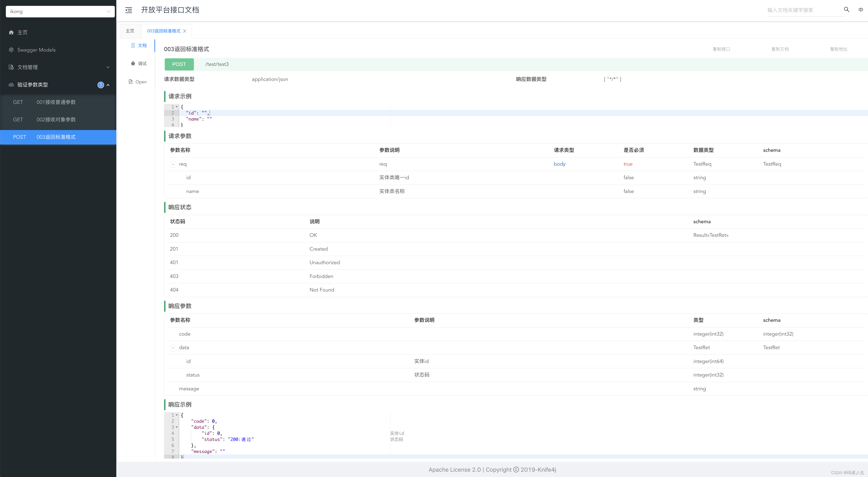Switch to the 主页 tab
868x477 pixels.
(x=130, y=31)
